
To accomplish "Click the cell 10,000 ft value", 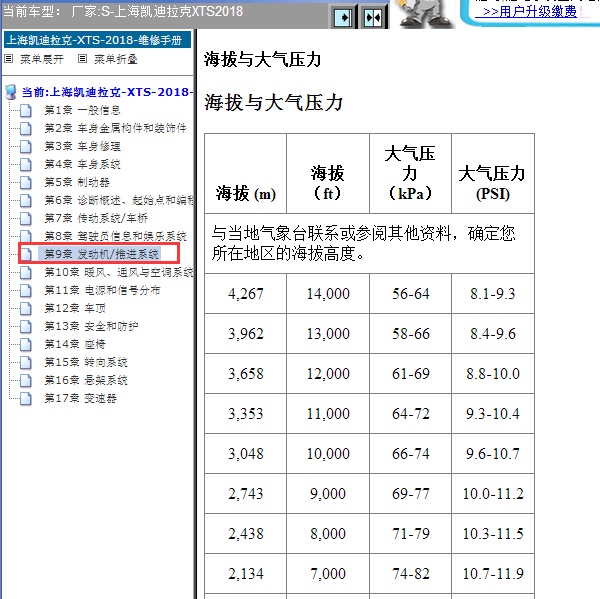I will 328,454.
